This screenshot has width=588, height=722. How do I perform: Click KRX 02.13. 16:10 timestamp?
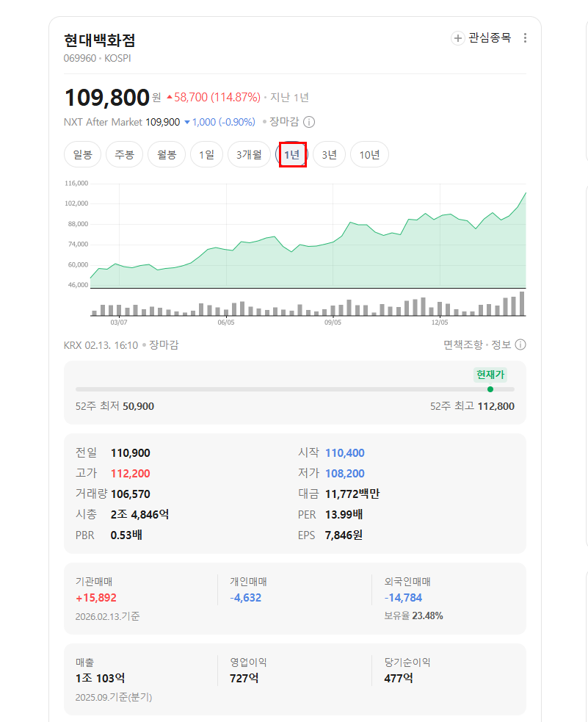(101, 345)
